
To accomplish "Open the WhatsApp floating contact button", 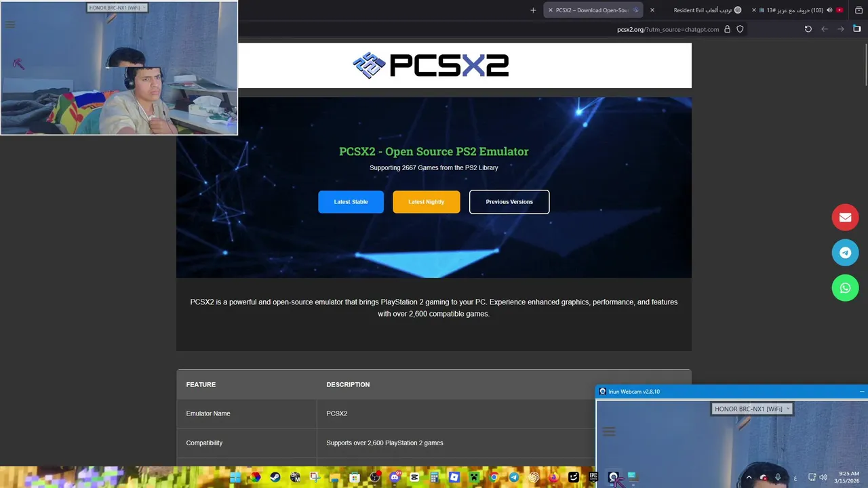I will click(845, 288).
